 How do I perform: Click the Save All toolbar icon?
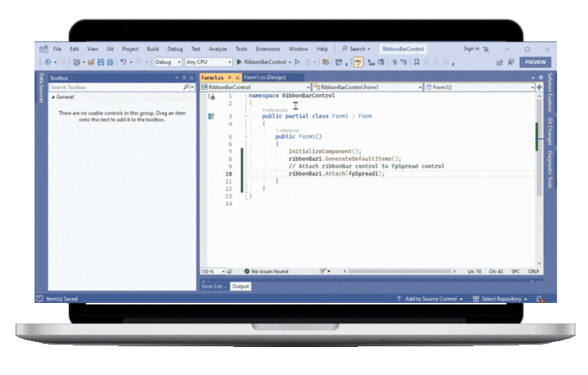point(110,63)
